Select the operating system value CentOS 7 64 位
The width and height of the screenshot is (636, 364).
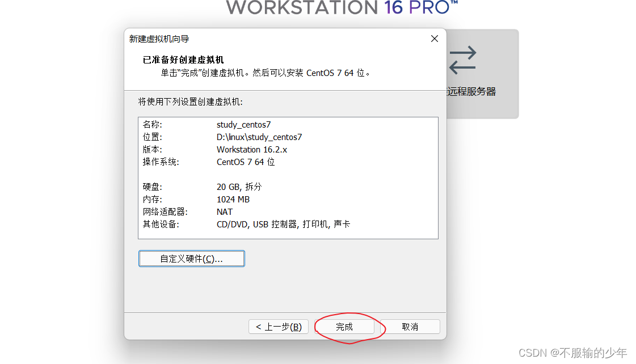point(246,162)
